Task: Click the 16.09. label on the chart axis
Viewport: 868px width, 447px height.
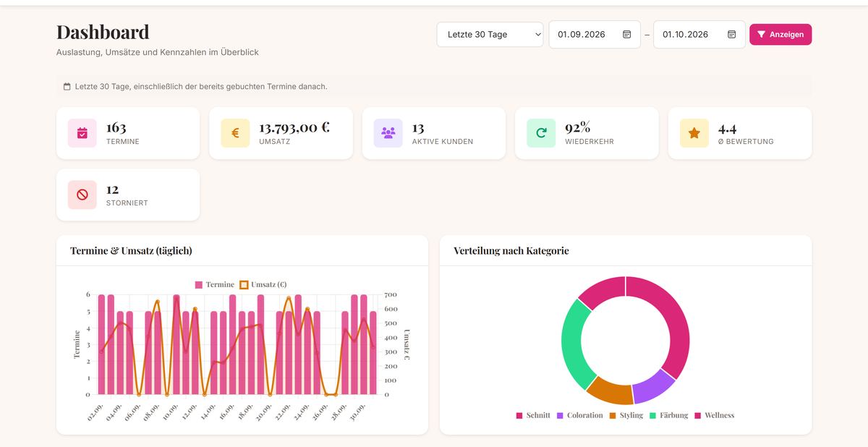Action: pos(228,412)
